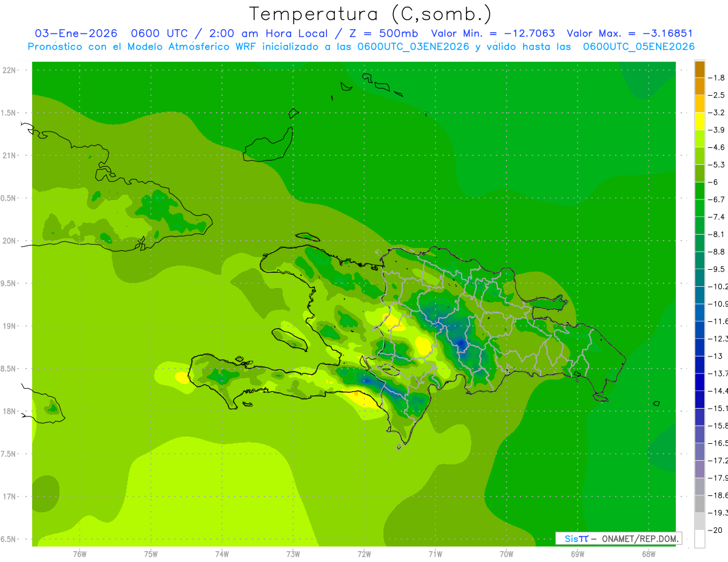Click the "-20" colorbar label

click(x=716, y=530)
